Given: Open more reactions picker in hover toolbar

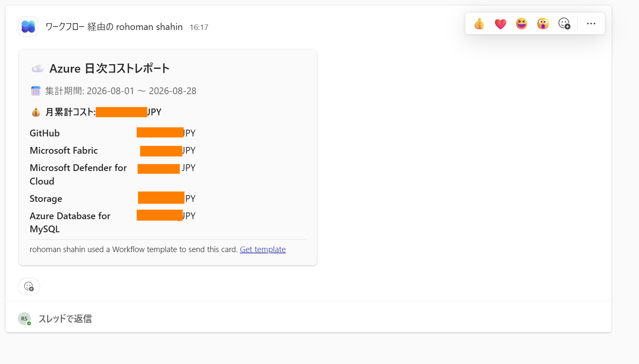Looking at the screenshot, I should click(564, 24).
